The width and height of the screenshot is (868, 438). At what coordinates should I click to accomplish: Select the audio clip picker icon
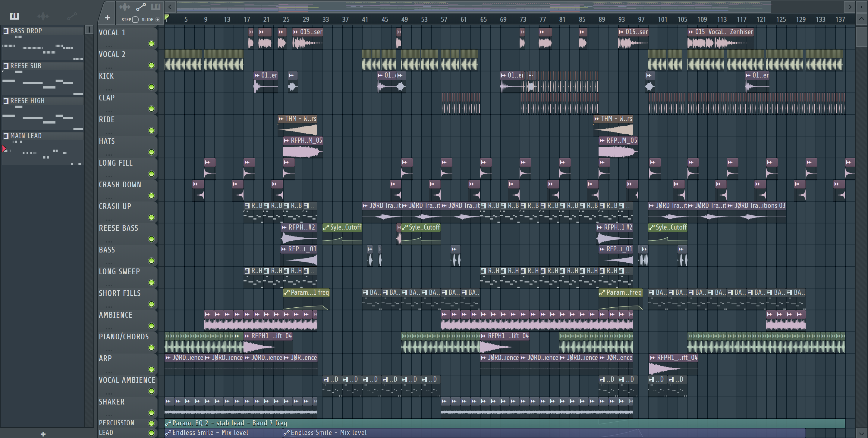click(x=43, y=16)
